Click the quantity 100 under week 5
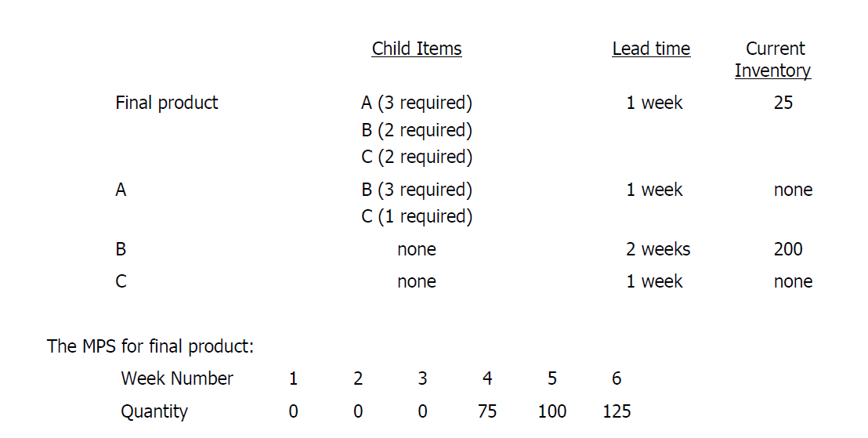 552,411
